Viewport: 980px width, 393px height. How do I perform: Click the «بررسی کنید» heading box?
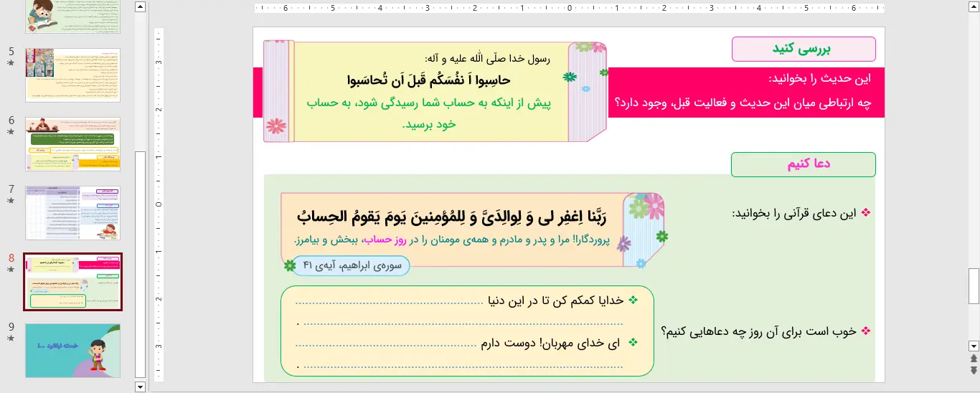point(804,49)
